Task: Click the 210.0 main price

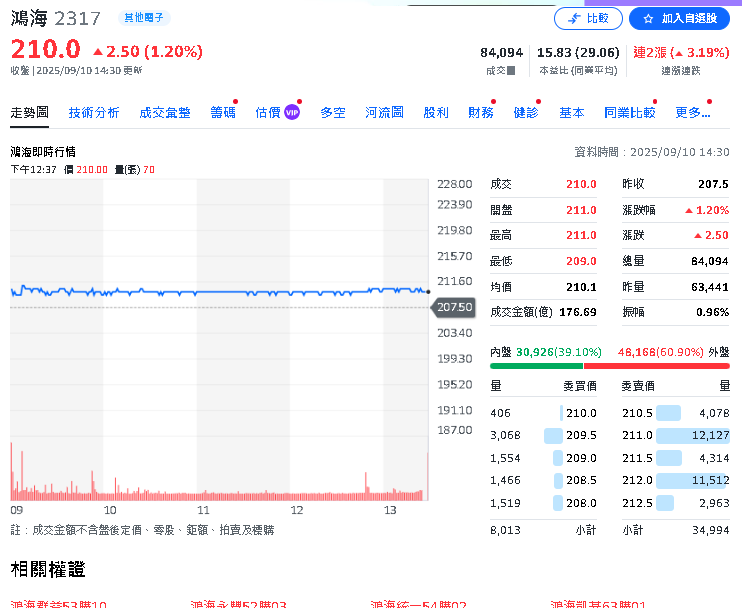Action: pos(45,49)
